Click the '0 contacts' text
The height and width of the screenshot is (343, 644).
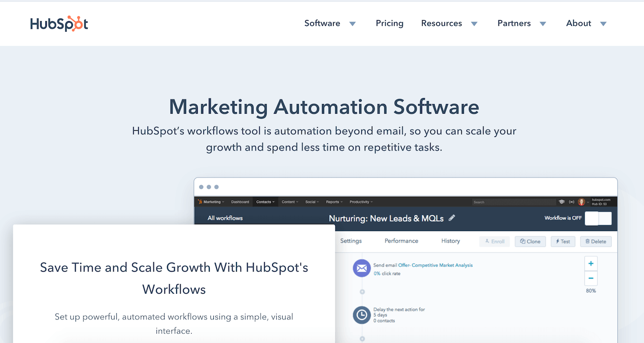coord(384,320)
